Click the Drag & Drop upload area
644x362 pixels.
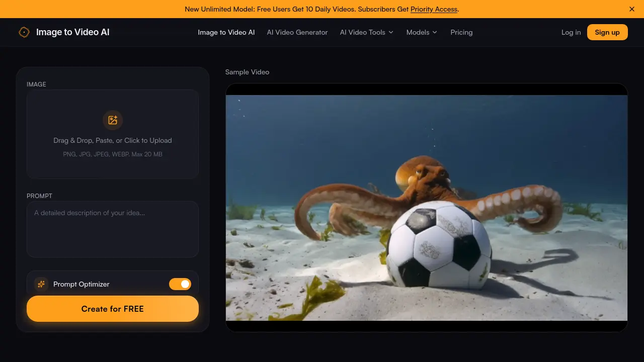tap(113, 134)
